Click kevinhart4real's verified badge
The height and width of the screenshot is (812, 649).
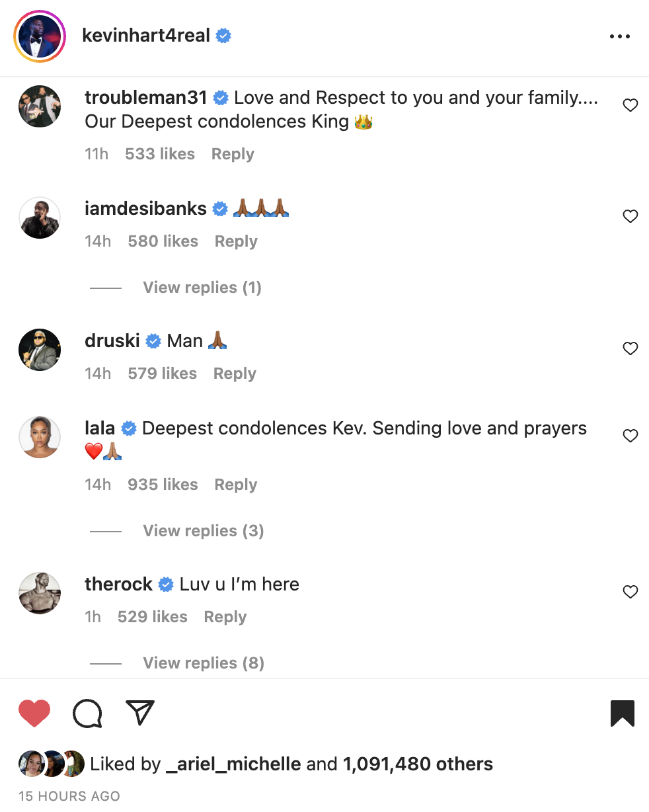(223, 36)
